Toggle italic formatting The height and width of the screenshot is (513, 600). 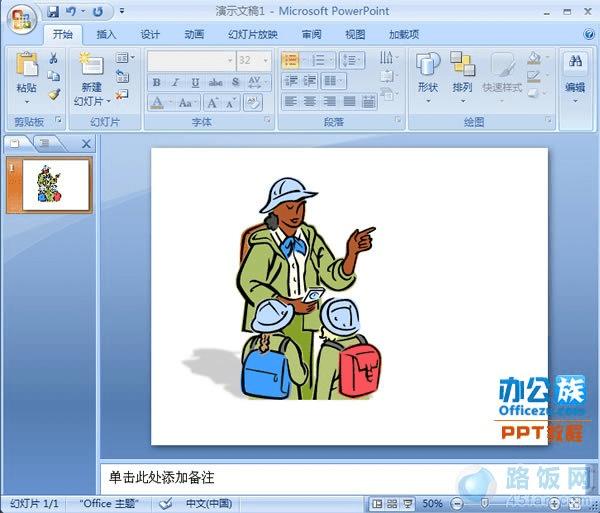tap(176, 82)
